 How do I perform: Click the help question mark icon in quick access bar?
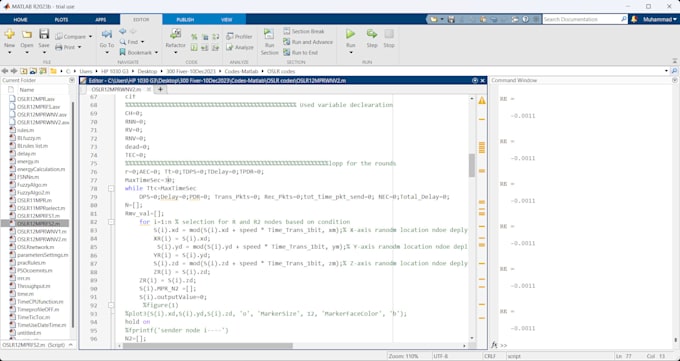[x=525, y=19]
